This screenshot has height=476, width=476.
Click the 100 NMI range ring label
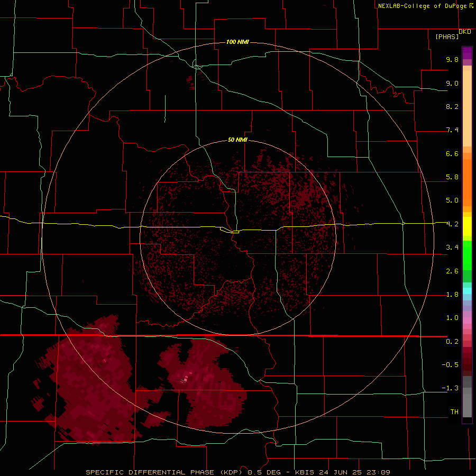coord(237,42)
